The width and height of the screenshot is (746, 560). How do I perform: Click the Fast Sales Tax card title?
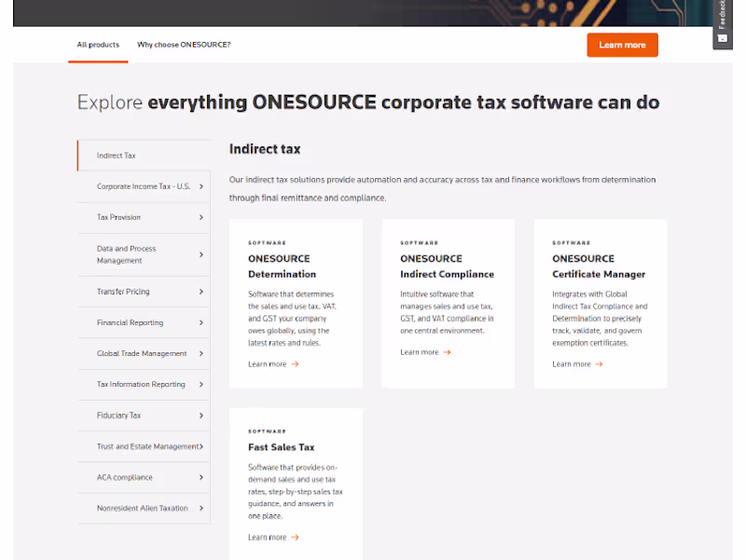point(282,447)
